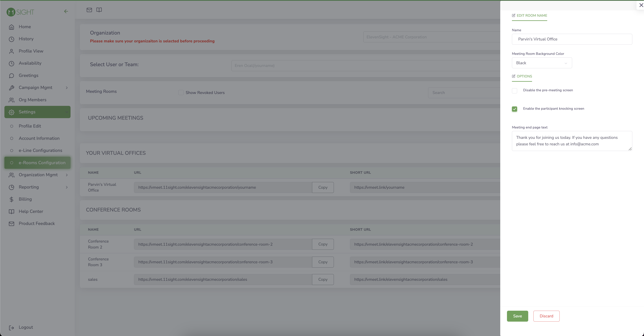The width and height of the screenshot is (644, 336).
Task: Click the Campaign Mgmt wrench icon
Action: [11, 88]
